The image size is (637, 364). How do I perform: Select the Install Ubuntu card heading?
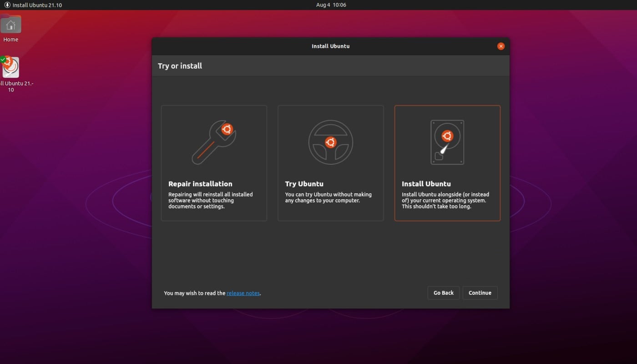(x=426, y=184)
